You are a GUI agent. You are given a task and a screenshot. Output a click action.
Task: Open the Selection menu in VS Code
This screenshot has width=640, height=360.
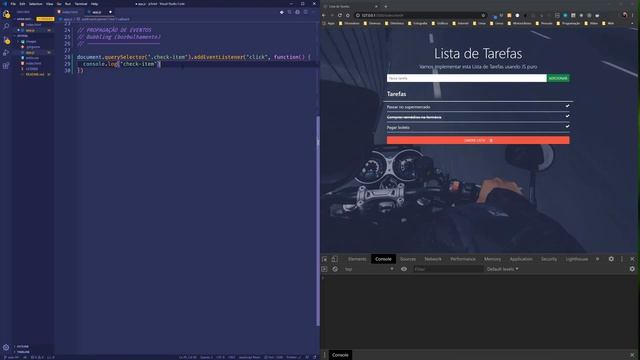coord(36,4)
